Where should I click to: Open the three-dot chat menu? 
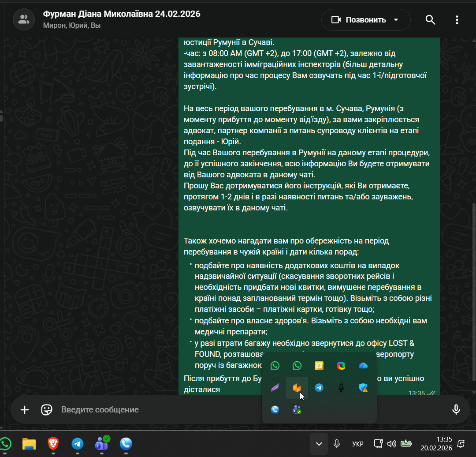[x=457, y=20]
